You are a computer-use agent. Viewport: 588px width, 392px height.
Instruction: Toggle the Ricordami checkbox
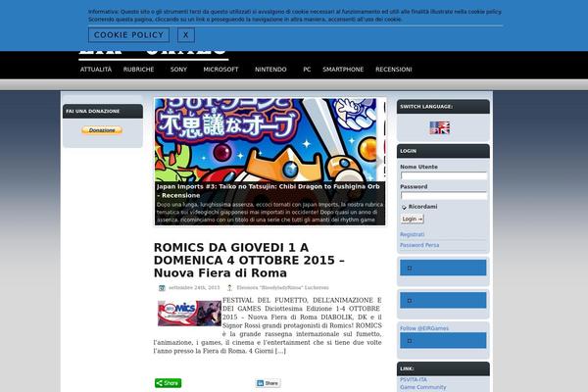[x=404, y=207]
